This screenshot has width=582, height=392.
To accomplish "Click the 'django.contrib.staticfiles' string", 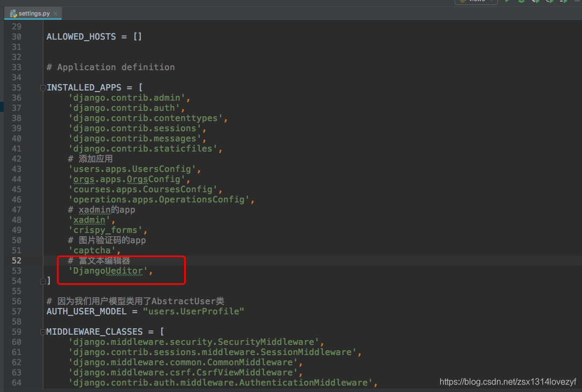I will (142, 148).
